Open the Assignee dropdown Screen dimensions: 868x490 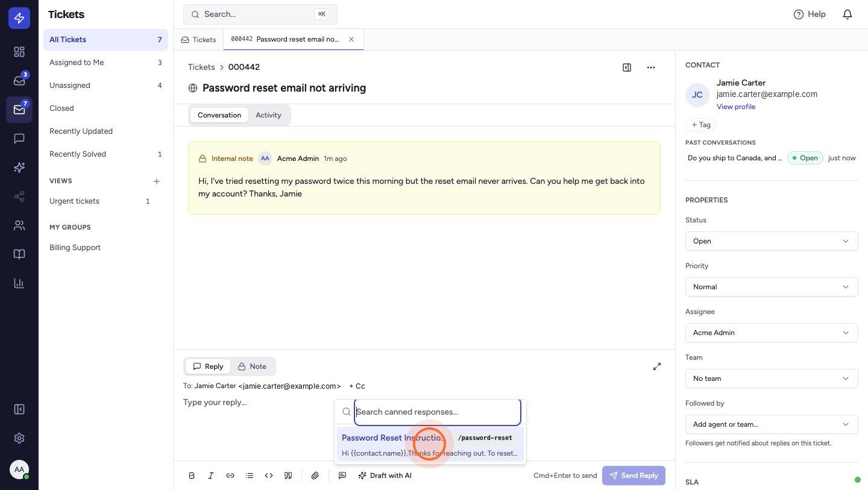pos(772,333)
